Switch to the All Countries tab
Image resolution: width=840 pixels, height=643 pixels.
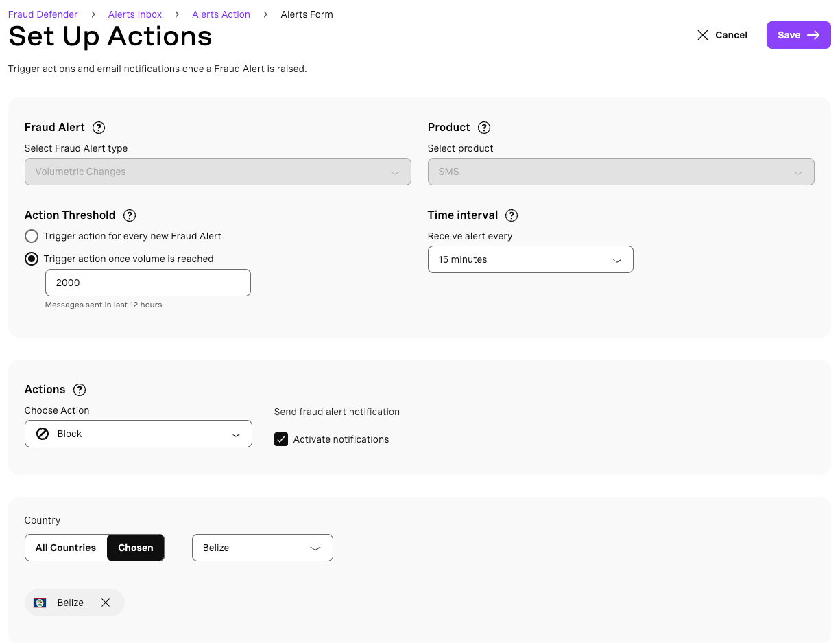point(66,548)
